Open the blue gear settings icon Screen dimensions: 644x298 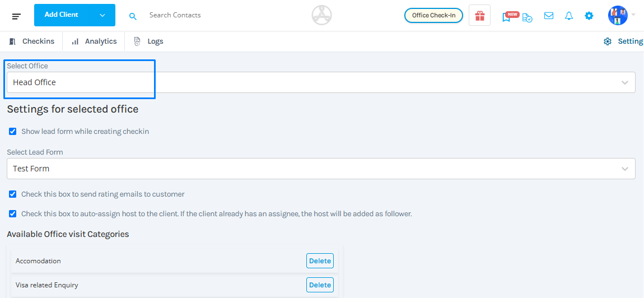pyautogui.click(x=589, y=16)
